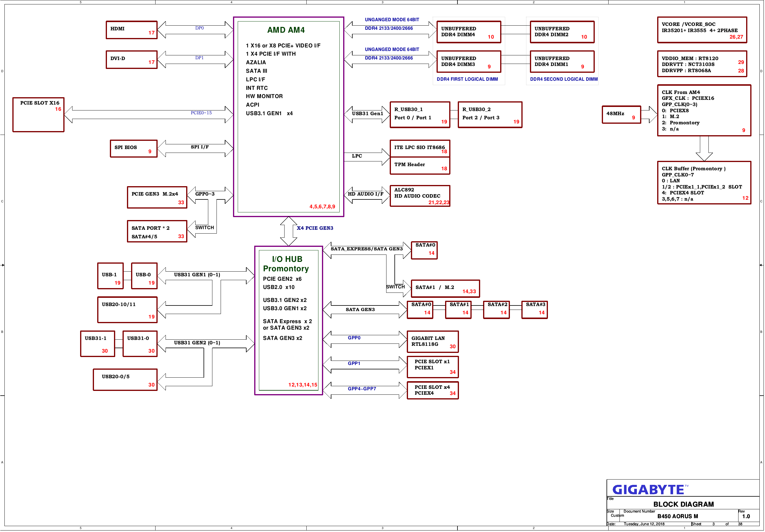
Task: Click page reference 12,13,14,15 in I/O HUB
Action: click(303, 385)
